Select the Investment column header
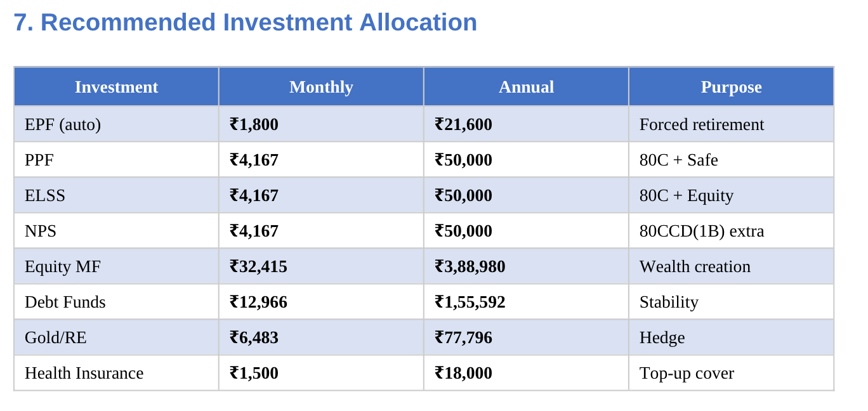The height and width of the screenshot is (411, 868). (x=116, y=87)
